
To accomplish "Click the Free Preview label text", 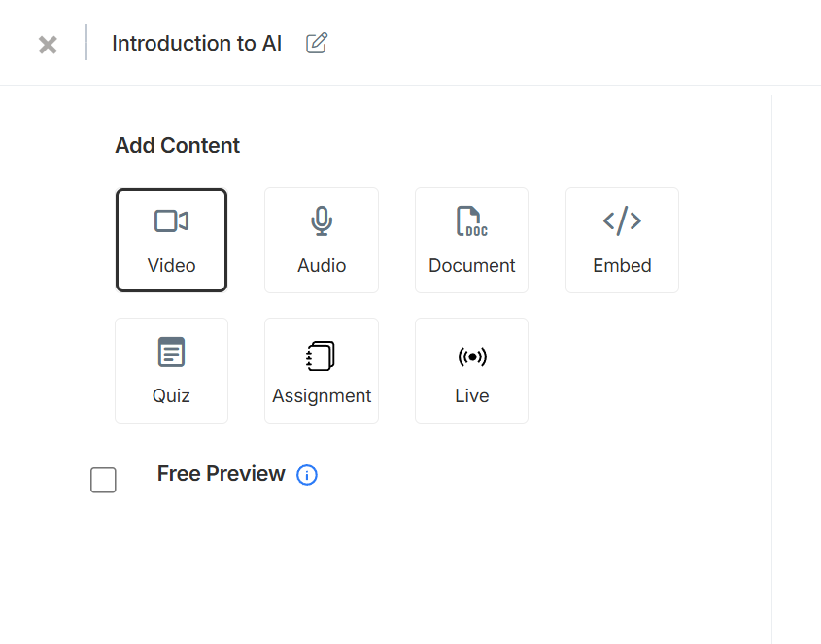I will (x=221, y=474).
